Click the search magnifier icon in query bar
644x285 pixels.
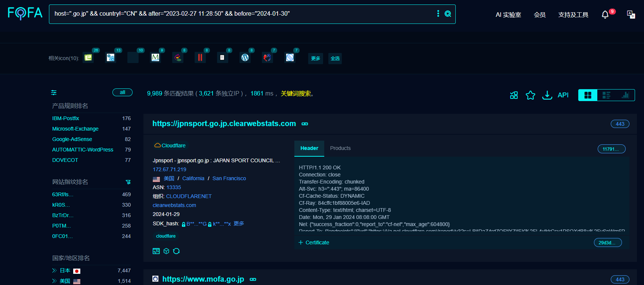(x=448, y=14)
